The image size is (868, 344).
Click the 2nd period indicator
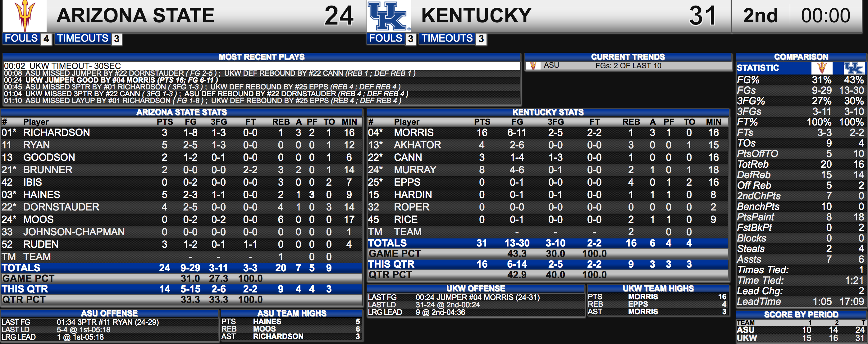pyautogui.click(x=761, y=16)
